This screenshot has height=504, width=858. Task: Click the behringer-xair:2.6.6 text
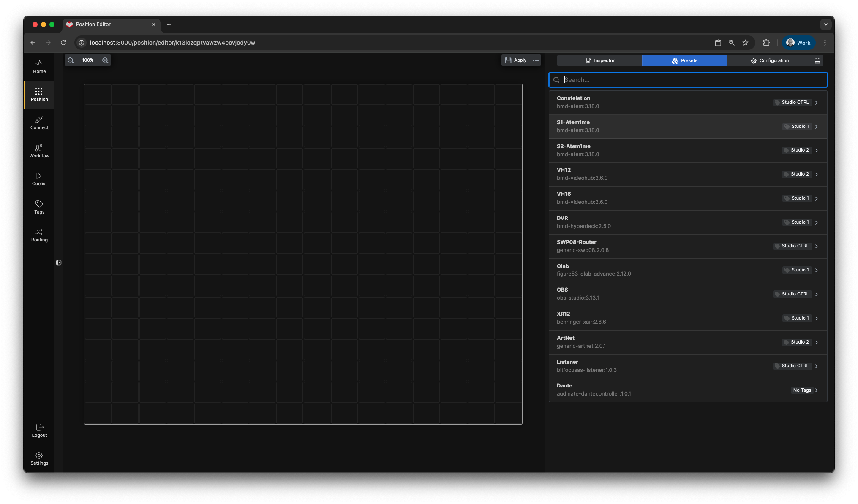pos(581,322)
